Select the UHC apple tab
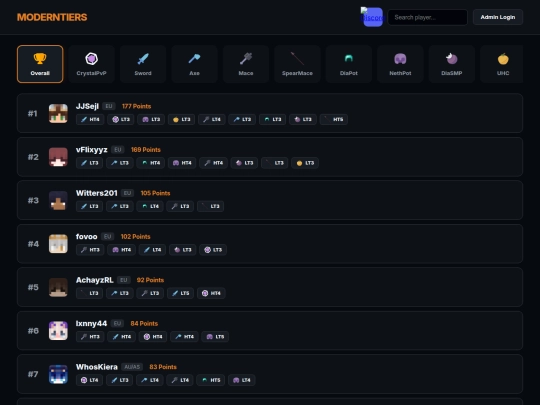 pos(502,64)
